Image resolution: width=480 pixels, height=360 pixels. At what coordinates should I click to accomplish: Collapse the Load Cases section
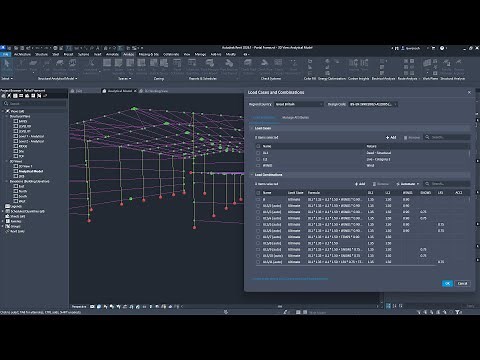[x=252, y=128]
